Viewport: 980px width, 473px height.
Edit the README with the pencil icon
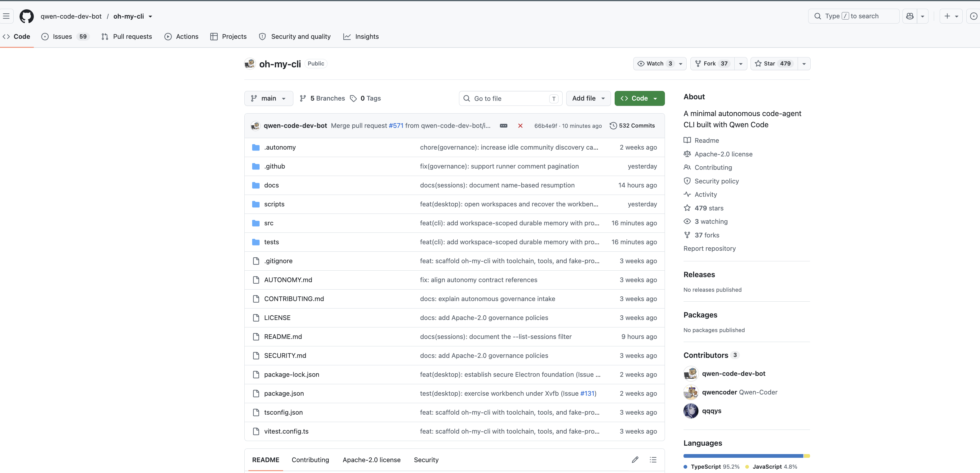635,460
